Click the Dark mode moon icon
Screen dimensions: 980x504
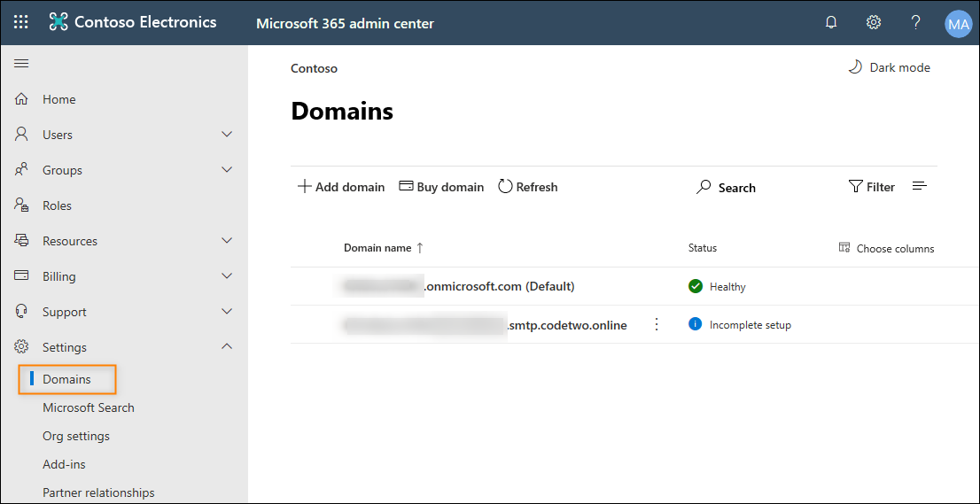854,67
